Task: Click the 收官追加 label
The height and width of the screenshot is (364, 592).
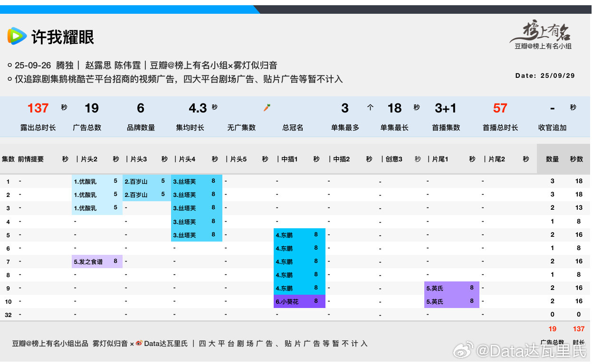Action: [553, 128]
